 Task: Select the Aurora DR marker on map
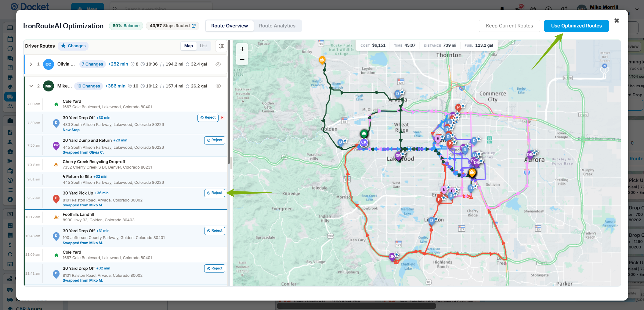point(530,155)
